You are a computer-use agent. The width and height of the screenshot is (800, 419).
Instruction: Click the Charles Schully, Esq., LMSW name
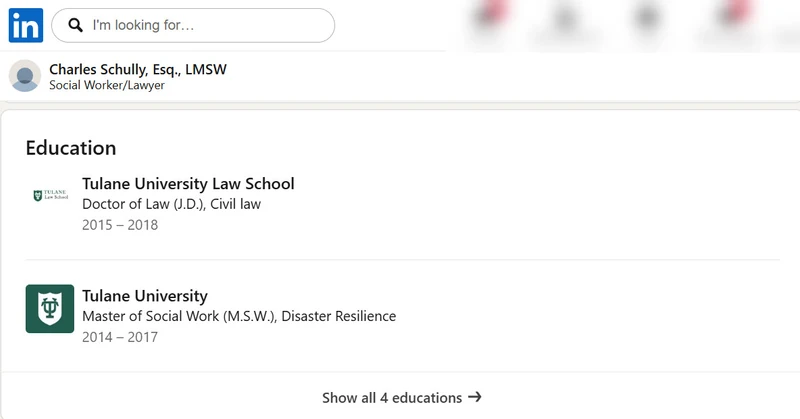138,69
